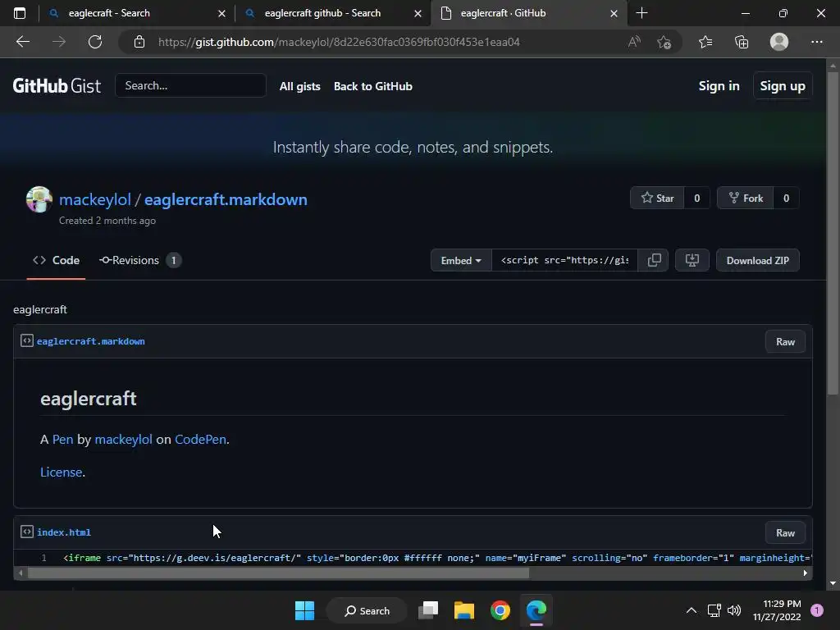Click the browser back arrow
840x630 pixels.
click(22, 42)
